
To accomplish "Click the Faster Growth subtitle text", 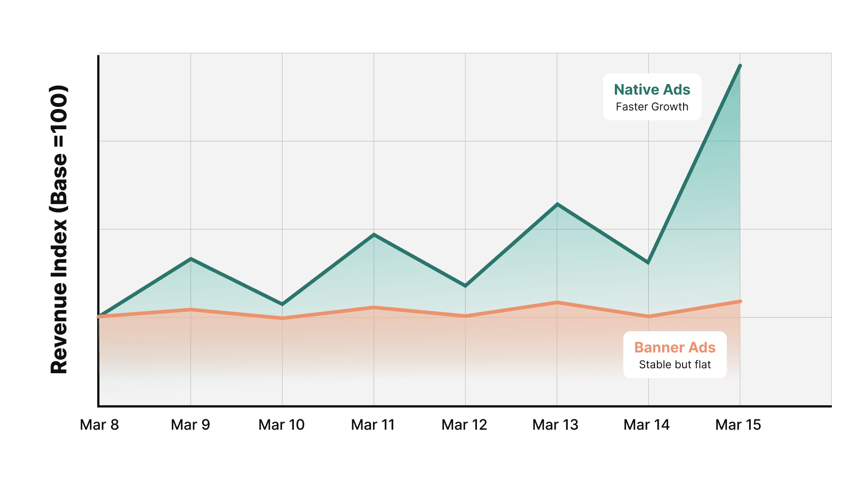I will click(651, 107).
